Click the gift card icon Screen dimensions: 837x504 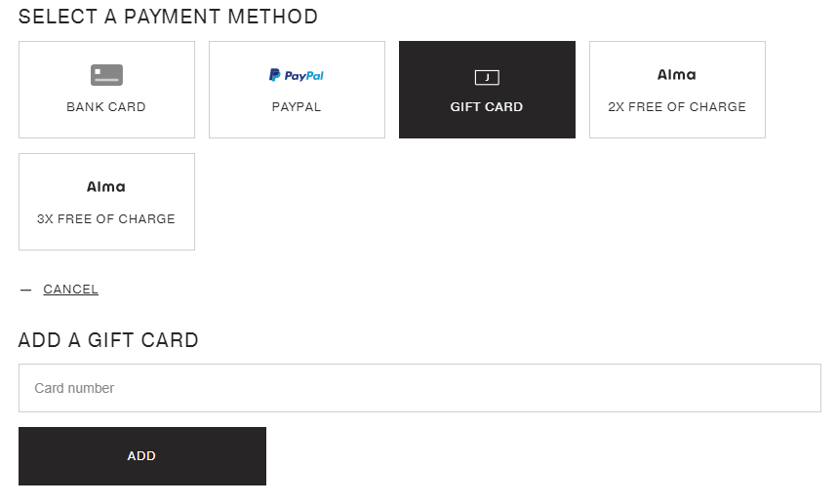click(487, 77)
